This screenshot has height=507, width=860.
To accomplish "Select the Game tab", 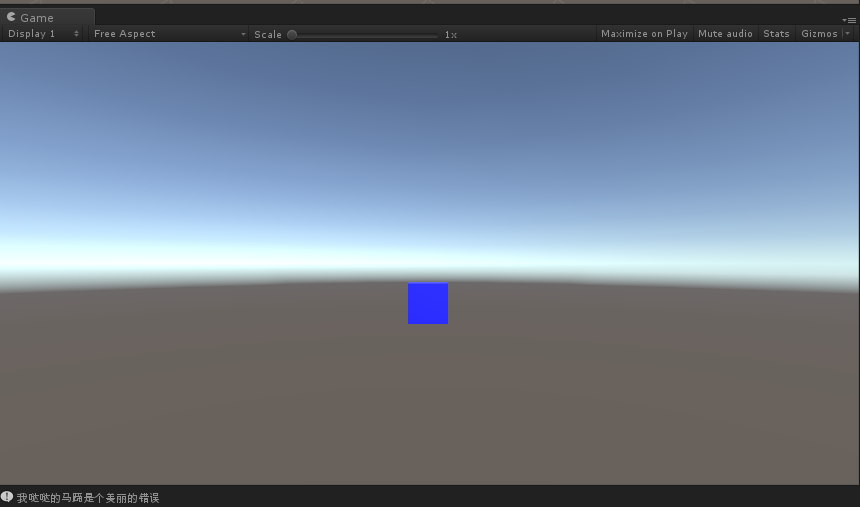I will (47, 17).
